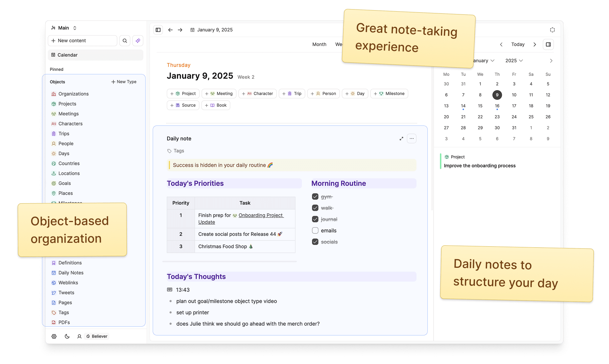The height and width of the screenshot is (364, 609).
Task: Click the New content button
Action: pyautogui.click(x=83, y=41)
